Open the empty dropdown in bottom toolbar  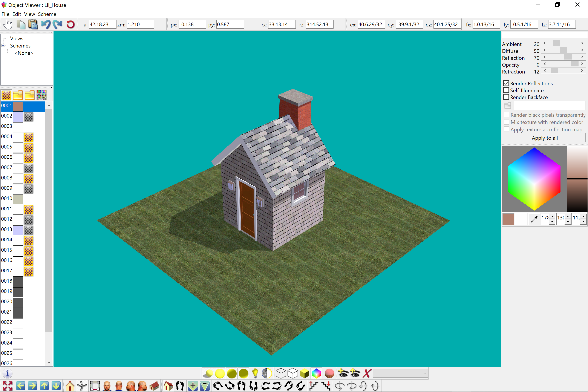click(x=401, y=373)
